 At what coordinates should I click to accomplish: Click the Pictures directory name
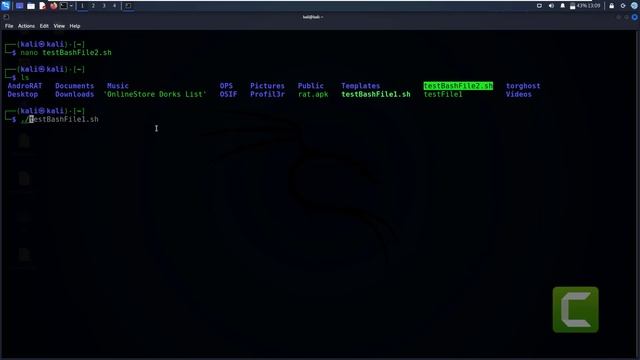coord(267,86)
